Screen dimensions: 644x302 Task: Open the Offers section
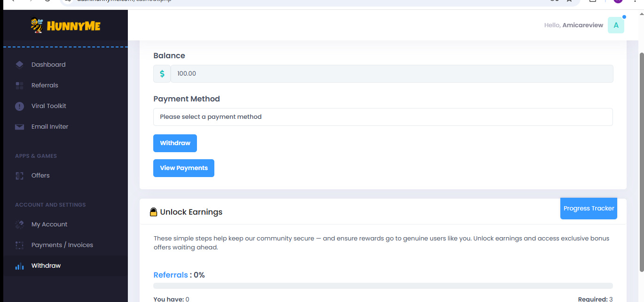pyautogui.click(x=40, y=176)
